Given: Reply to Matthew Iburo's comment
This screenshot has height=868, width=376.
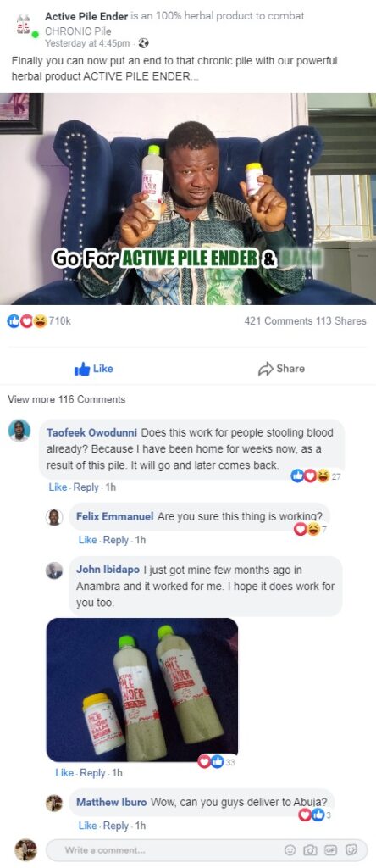Looking at the screenshot, I should tap(116, 826).
